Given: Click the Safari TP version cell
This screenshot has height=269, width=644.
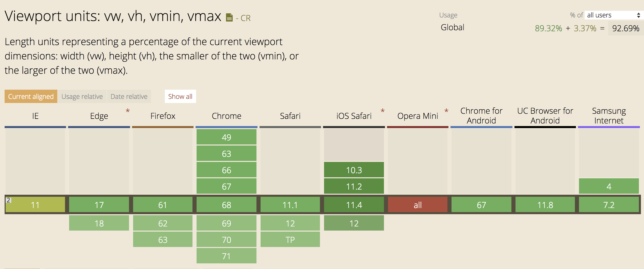Looking at the screenshot, I should (290, 240).
